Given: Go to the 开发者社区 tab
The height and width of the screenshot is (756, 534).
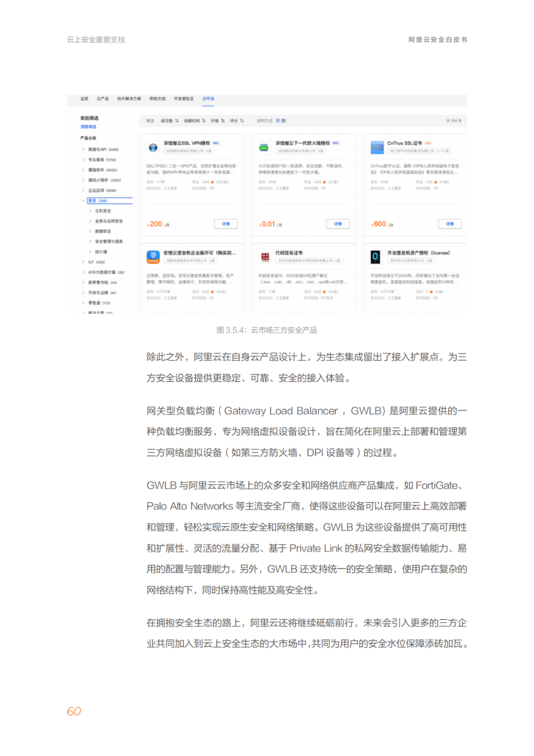Looking at the screenshot, I should click(184, 99).
